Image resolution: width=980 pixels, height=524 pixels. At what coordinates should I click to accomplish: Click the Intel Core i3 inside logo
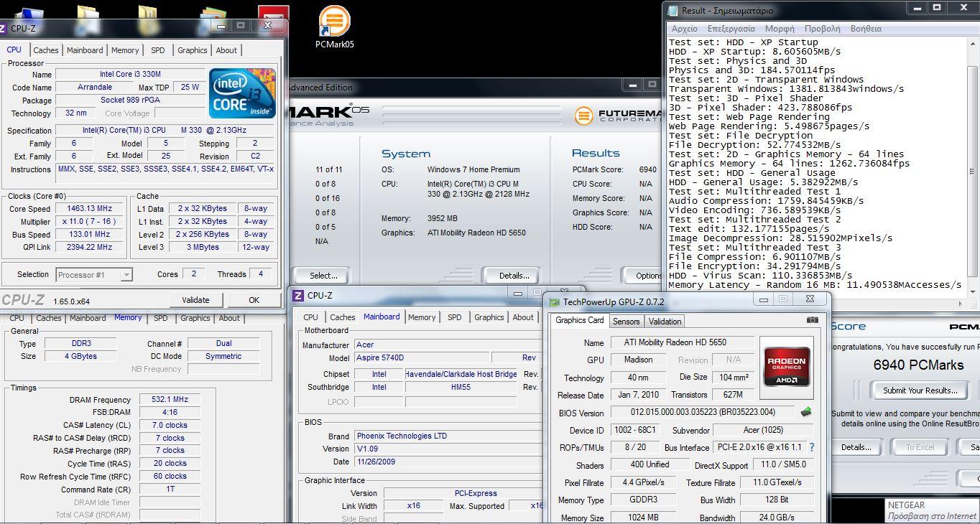coord(242,93)
